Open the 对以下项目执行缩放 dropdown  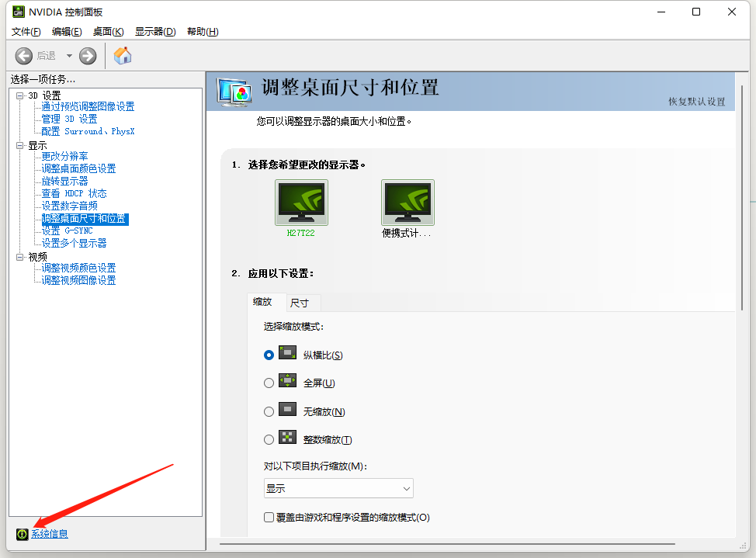338,489
